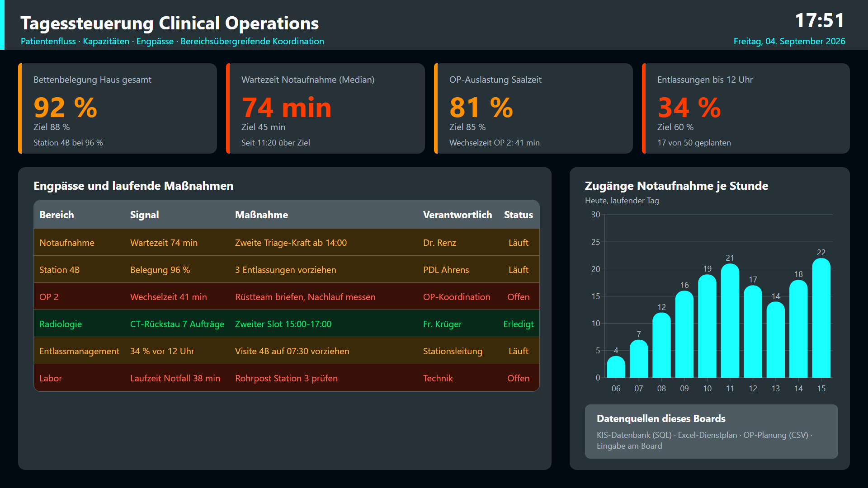Select the text Seit 11:20 über Ziel
868x488 pixels.
point(276,143)
